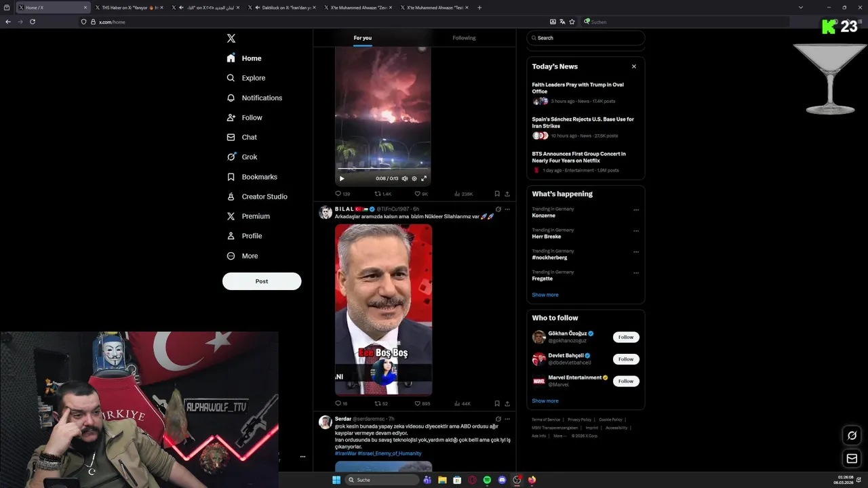868x488 pixels.
Task: Open Spain's Sánchez Rejects U.S. Base story
Action: [583, 122]
